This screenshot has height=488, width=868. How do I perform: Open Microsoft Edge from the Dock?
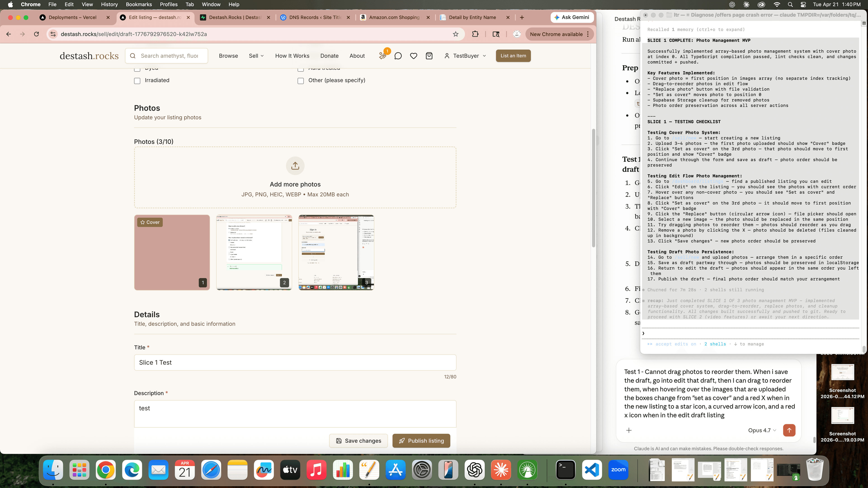coord(132,470)
